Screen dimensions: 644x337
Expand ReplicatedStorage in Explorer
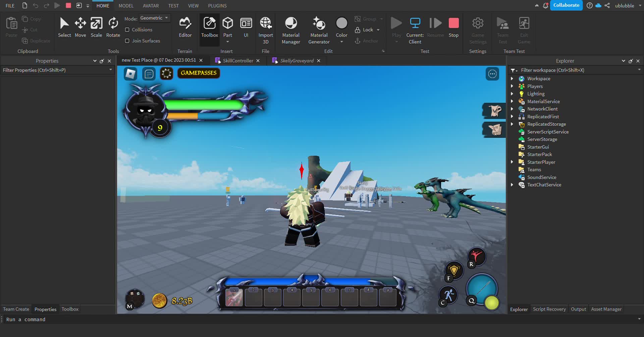click(512, 124)
